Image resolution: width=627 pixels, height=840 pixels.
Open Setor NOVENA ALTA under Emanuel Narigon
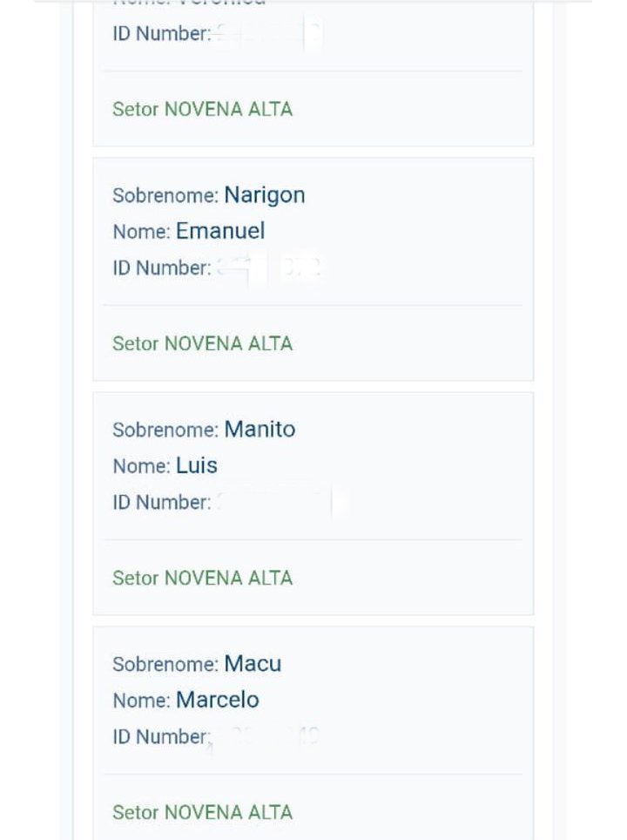(202, 343)
